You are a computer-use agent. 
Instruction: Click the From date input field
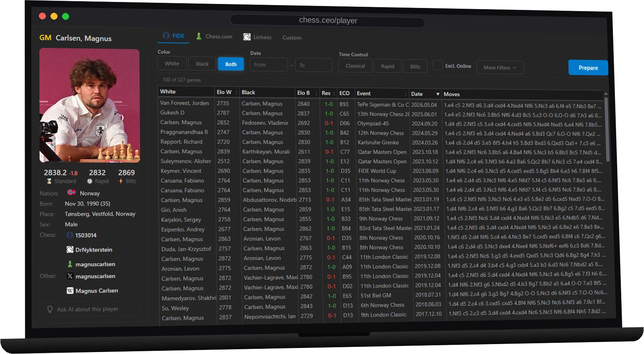(x=269, y=65)
